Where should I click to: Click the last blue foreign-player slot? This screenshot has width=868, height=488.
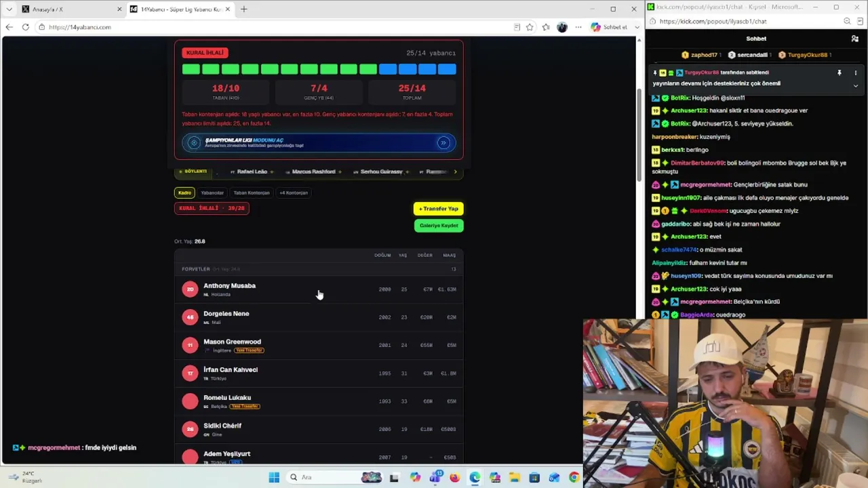pyautogui.click(x=447, y=69)
